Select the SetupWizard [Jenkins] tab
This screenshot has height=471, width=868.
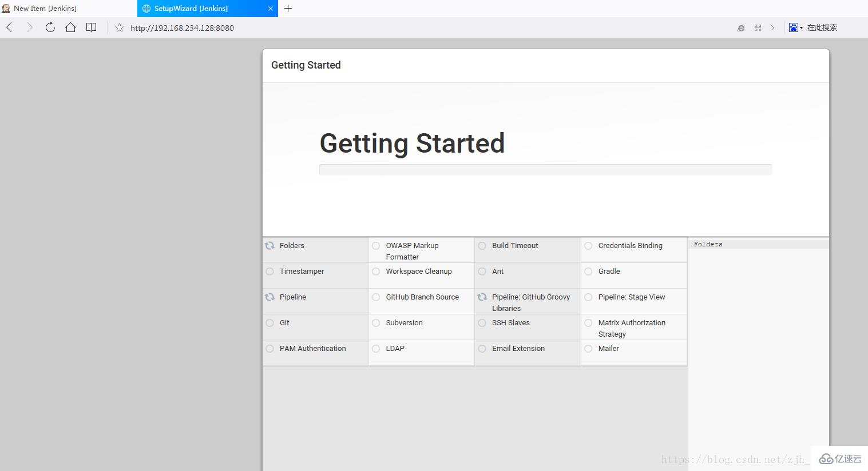coord(208,9)
